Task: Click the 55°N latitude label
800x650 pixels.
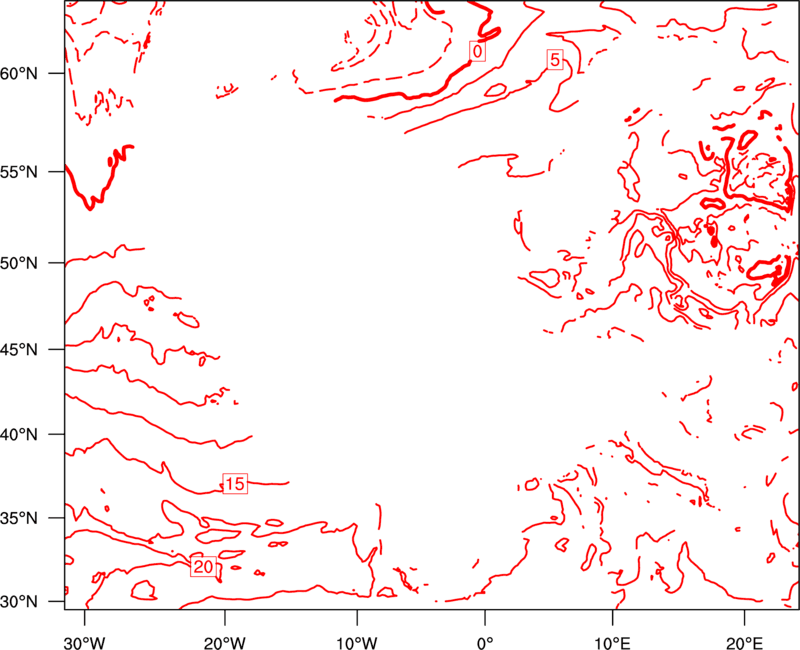Action: point(19,171)
